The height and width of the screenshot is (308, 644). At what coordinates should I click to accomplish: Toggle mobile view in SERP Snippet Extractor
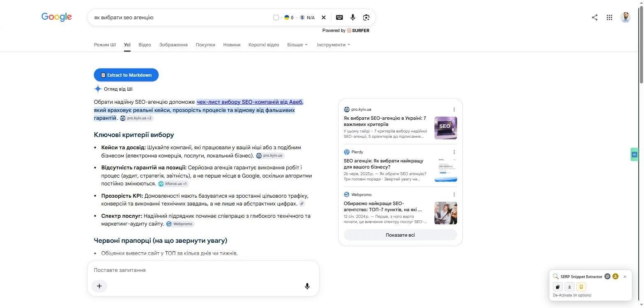tap(581, 287)
